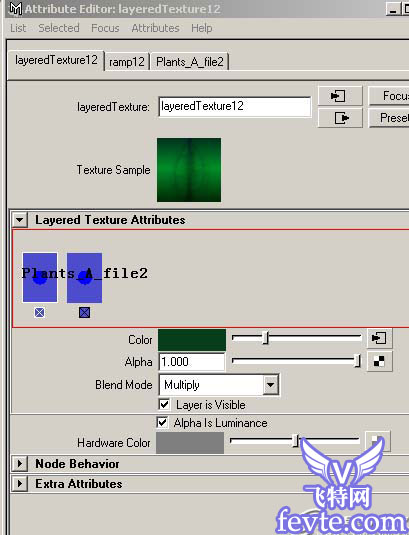Click the Color map connection button
The image size is (409, 535).
pos(379,338)
